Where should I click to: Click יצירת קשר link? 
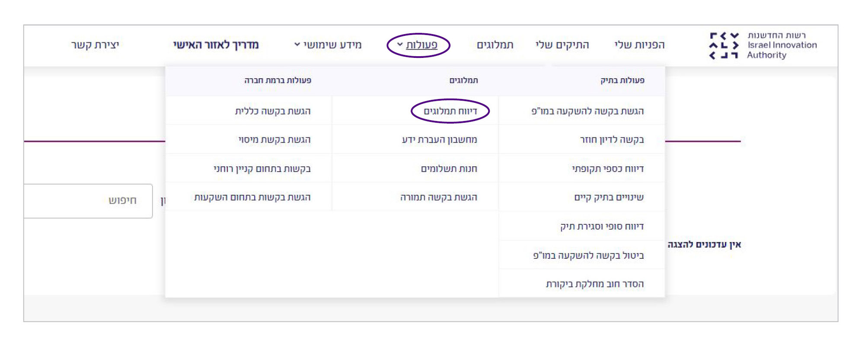(95, 45)
